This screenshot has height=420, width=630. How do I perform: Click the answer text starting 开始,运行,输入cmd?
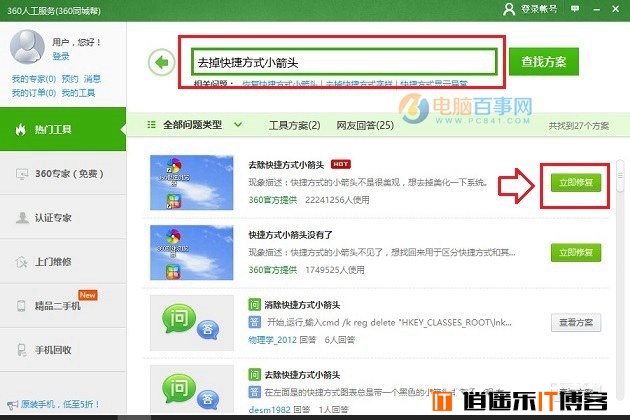pyautogui.click(x=389, y=322)
